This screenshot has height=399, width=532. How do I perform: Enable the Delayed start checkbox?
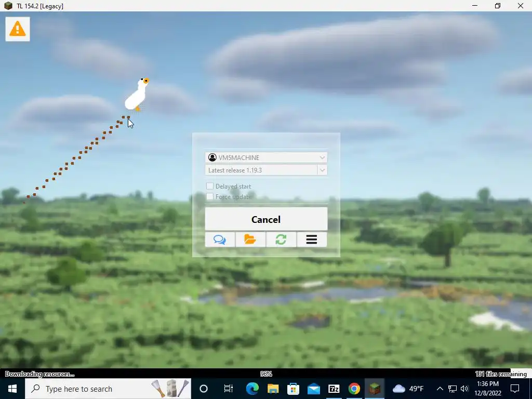click(x=210, y=186)
